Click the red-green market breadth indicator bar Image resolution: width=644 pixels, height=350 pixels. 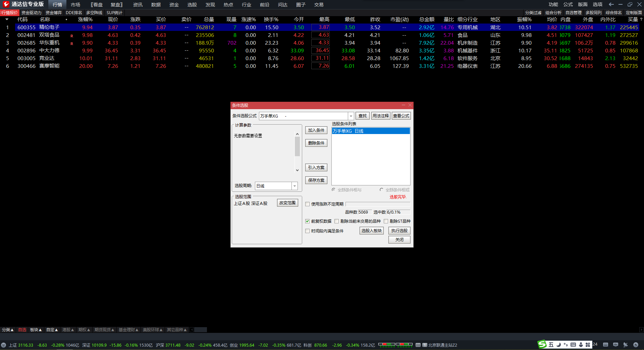[395, 345]
